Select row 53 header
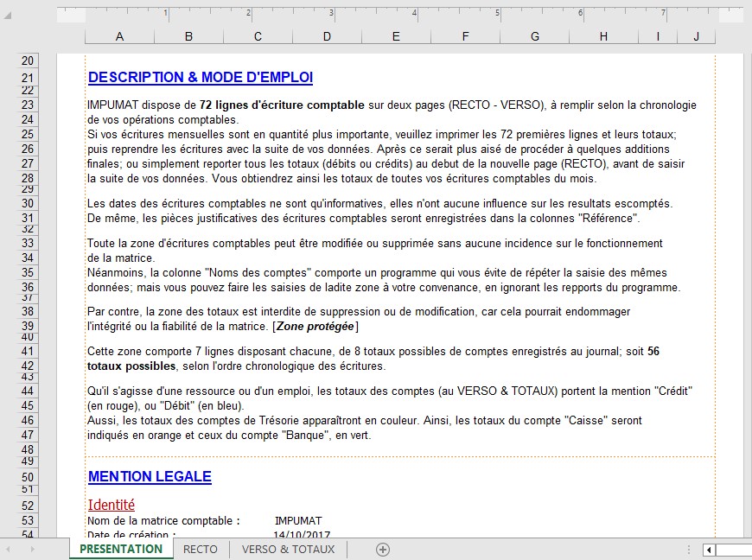The height and width of the screenshot is (560, 752). point(28,521)
